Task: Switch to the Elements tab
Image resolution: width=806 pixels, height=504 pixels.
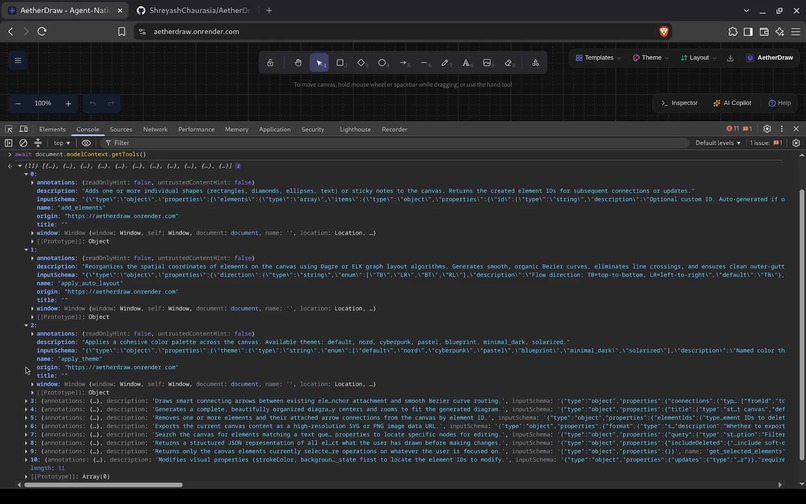Action: click(x=52, y=129)
